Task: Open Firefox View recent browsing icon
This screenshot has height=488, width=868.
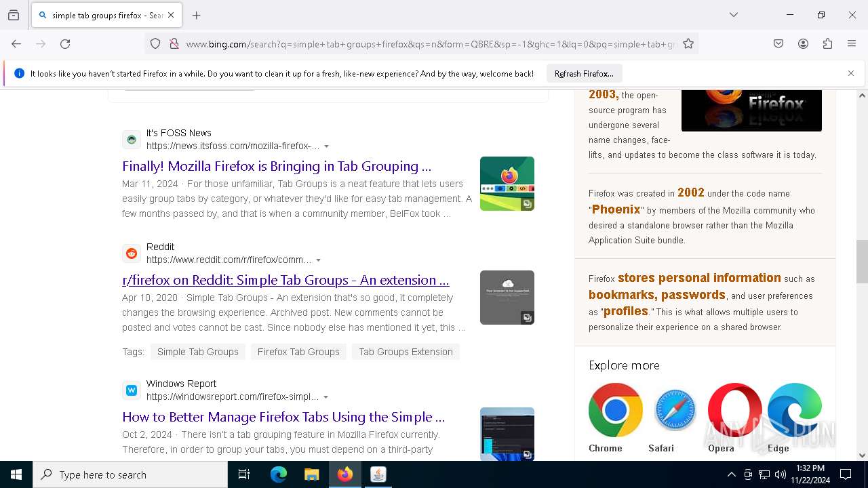Action: tap(14, 15)
